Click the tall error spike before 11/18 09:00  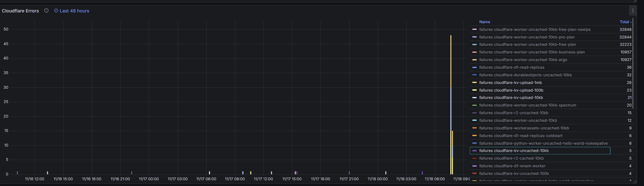(x=451, y=105)
